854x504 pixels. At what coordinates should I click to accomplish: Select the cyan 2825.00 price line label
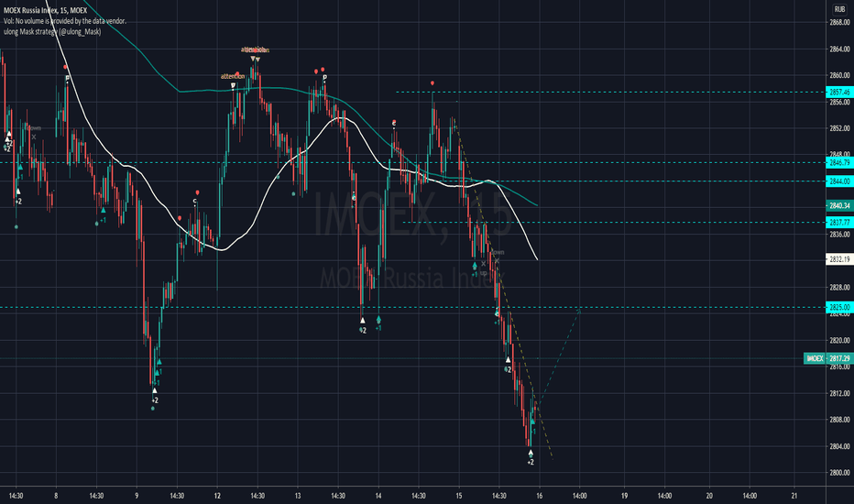tap(839, 307)
